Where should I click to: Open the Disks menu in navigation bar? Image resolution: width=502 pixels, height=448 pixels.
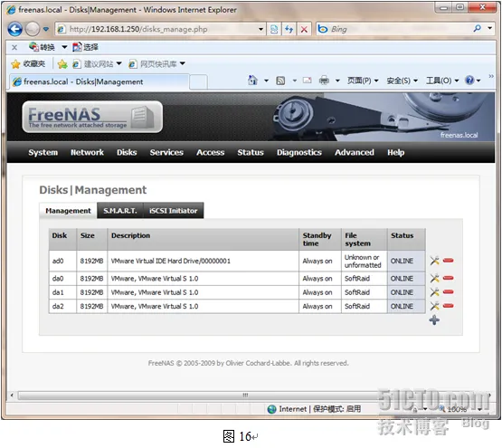(127, 153)
